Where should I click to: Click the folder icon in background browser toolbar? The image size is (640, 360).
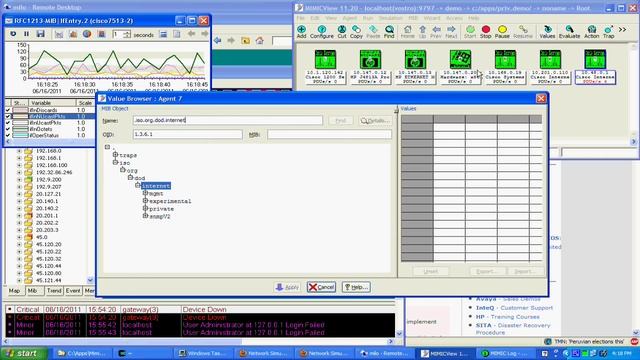245,40
